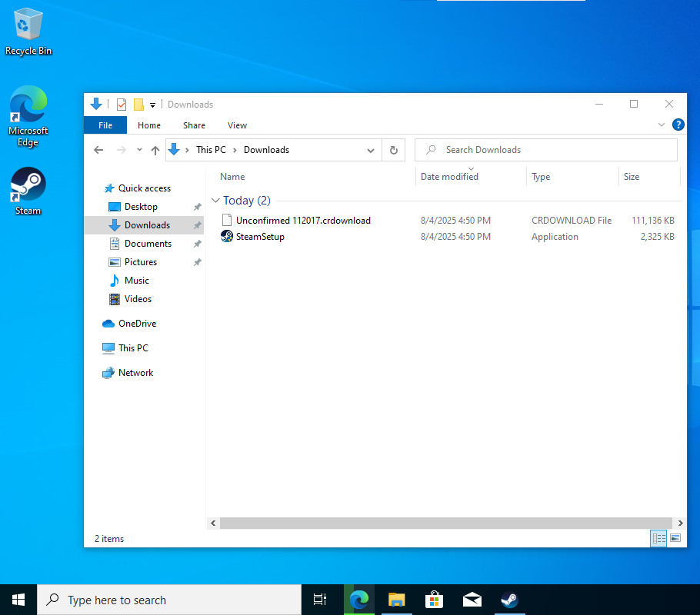Switch to the View ribbon tab
Viewport: 700px width, 615px height.
point(237,125)
